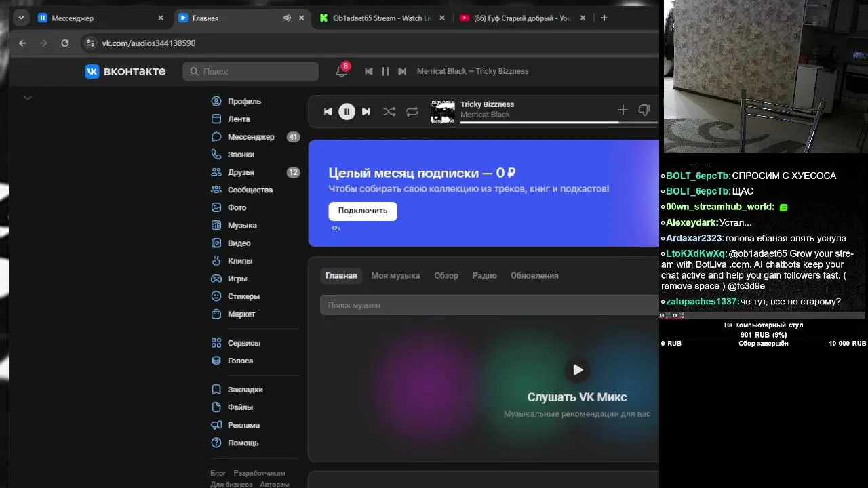The width and height of the screenshot is (868, 488).
Task: Open Файлы in the sidebar
Action: 232,407
